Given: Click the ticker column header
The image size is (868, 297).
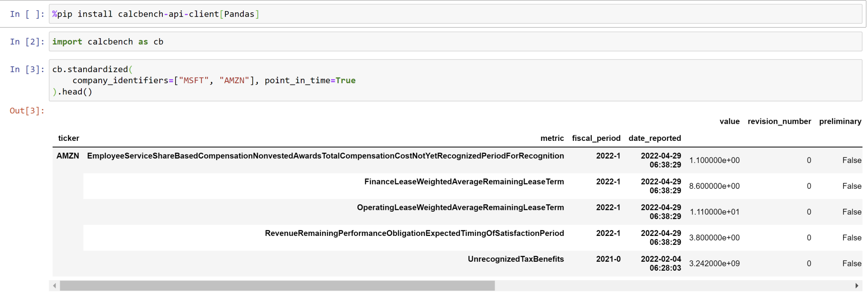Looking at the screenshot, I should pos(69,138).
